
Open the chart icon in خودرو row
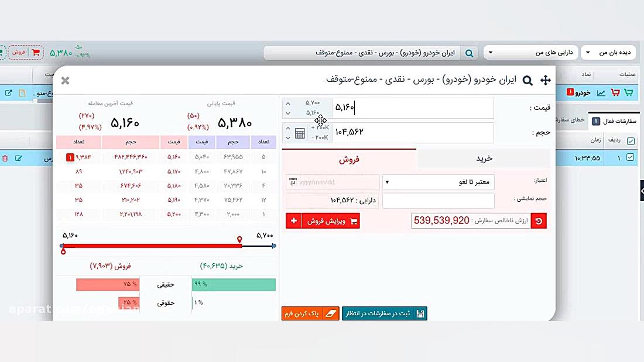pyautogui.click(x=601, y=93)
